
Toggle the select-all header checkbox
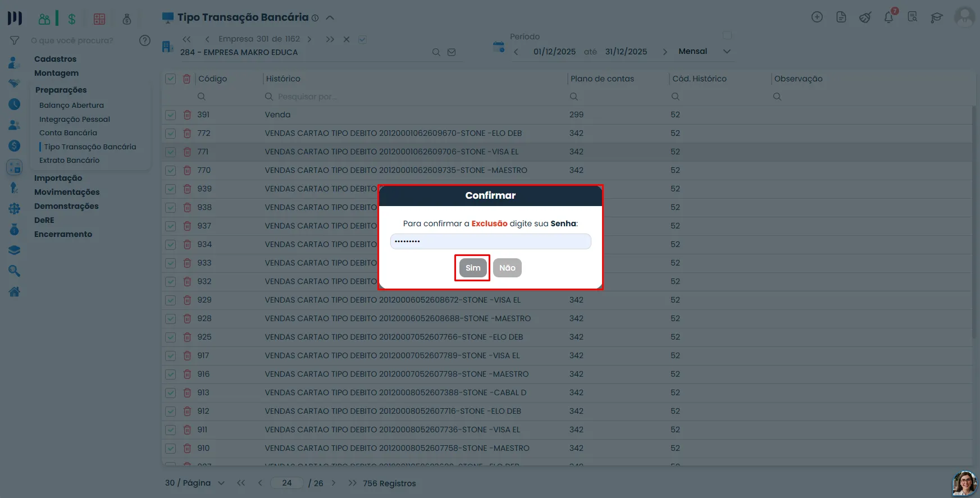tap(171, 79)
